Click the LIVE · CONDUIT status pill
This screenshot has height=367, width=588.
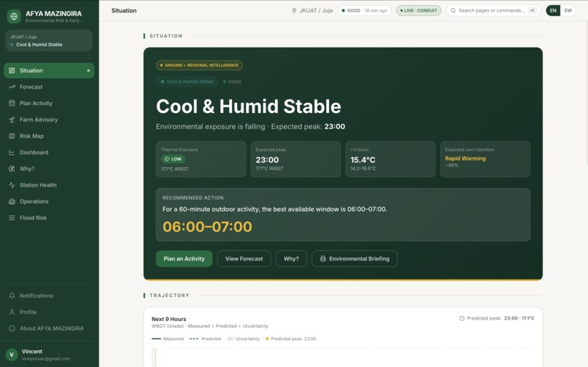pos(419,10)
